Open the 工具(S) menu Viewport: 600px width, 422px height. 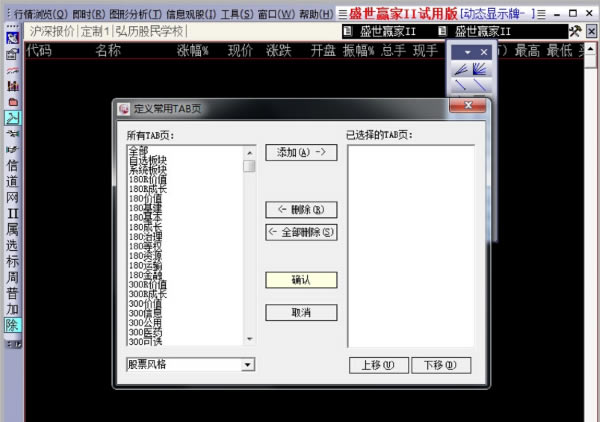237,14
